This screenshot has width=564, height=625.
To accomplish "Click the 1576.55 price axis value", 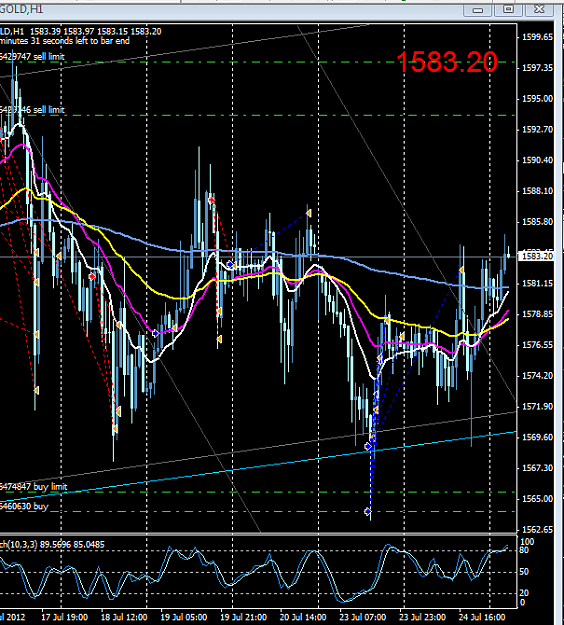I will (x=537, y=345).
